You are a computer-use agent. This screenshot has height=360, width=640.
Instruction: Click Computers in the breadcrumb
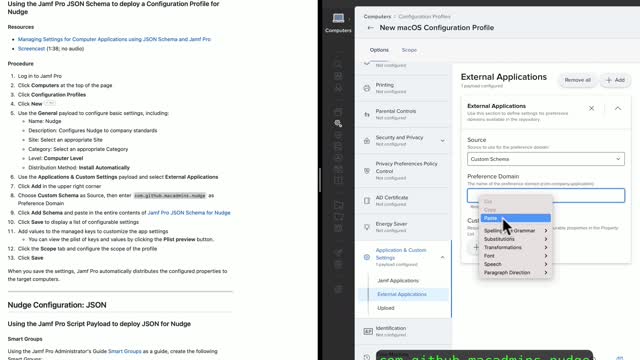377,17
